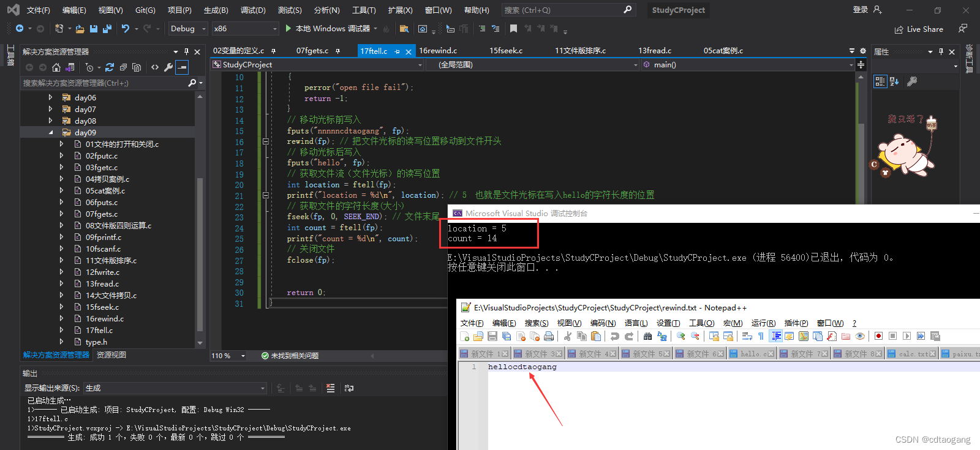Click the 未找到相关问题 status indicator

click(290, 356)
